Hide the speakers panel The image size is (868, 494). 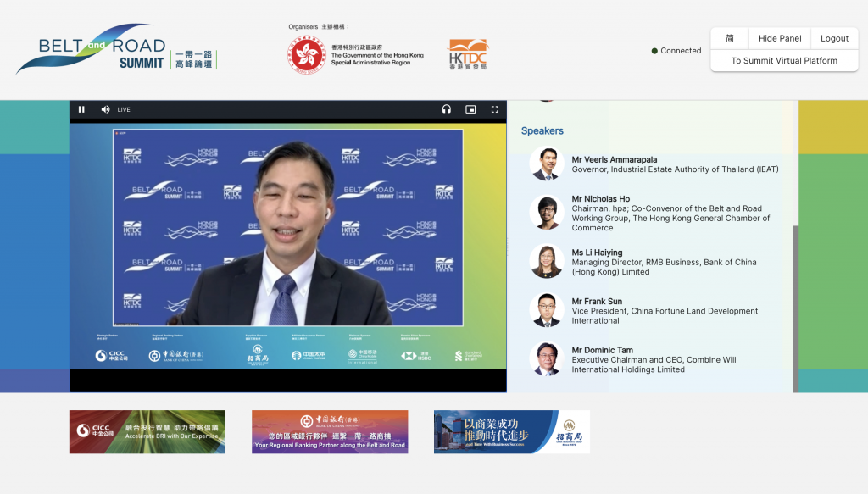click(x=780, y=38)
